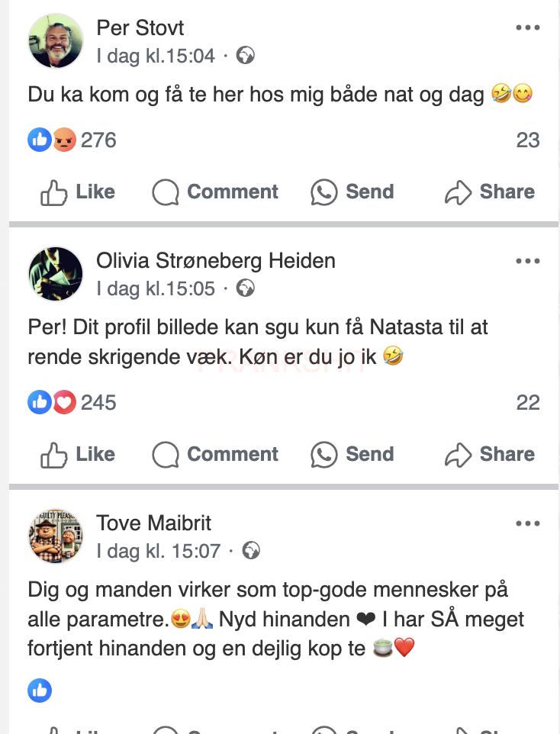Share Olivia Strøneberg Heiden's post
Image resolution: width=560 pixels, height=734 pixels.
[x=490, y=455]
